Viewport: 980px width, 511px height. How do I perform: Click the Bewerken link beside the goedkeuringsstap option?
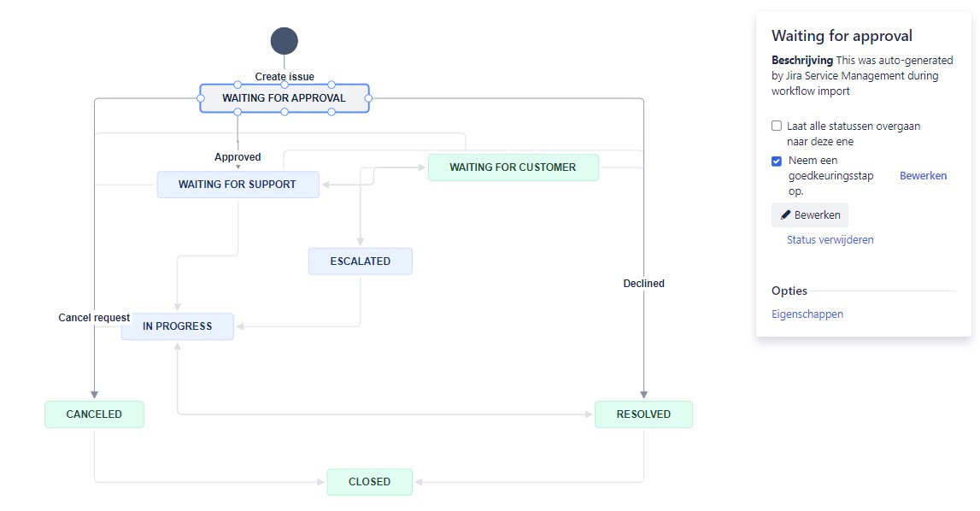[923, 176]
